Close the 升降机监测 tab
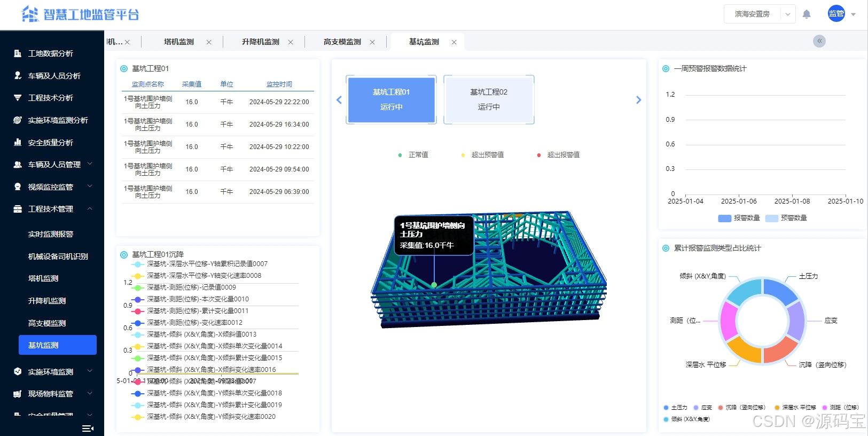The height and width of the screenshot is (436, 868). (x=291, y=42)
